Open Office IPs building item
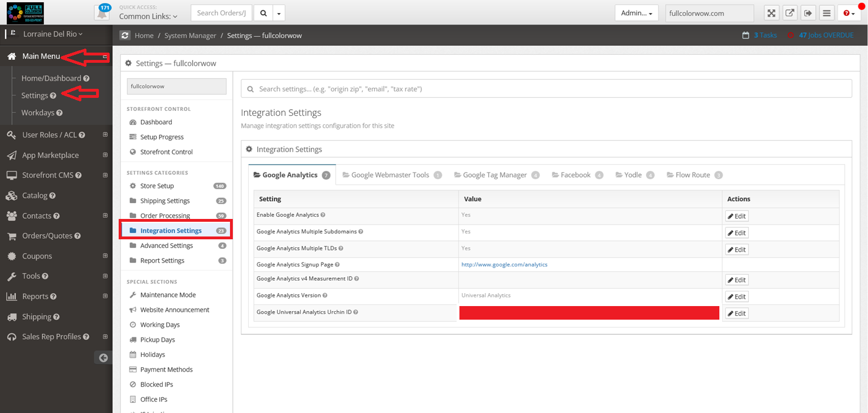This screenshot has width=868, height=413. tap(154, 399)
